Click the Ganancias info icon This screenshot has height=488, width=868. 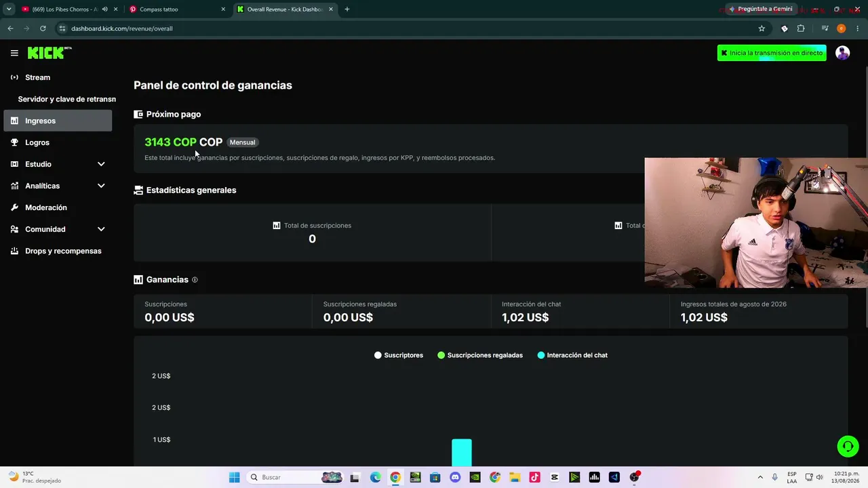tap(195, 280)
